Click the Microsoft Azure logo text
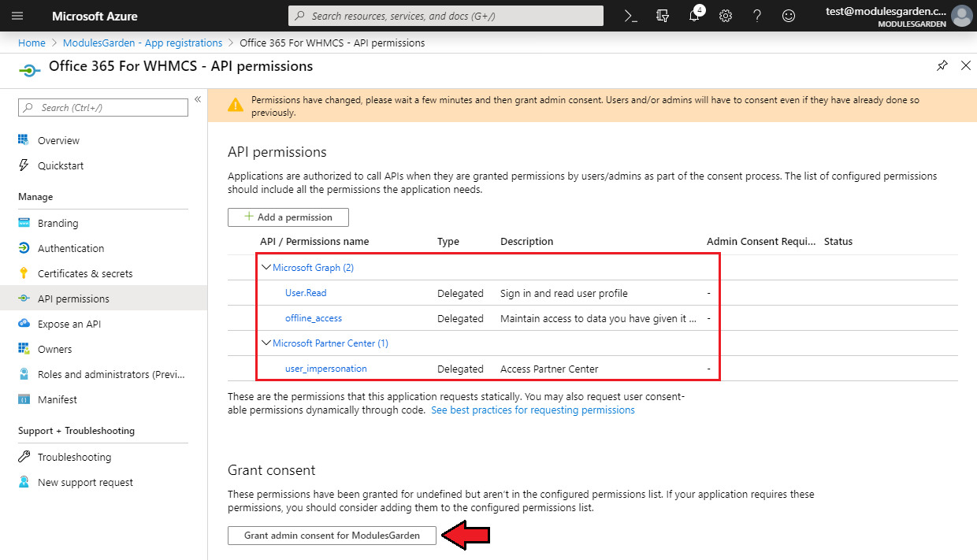Viewport: 977px width, 560px height. coord(95,16)
